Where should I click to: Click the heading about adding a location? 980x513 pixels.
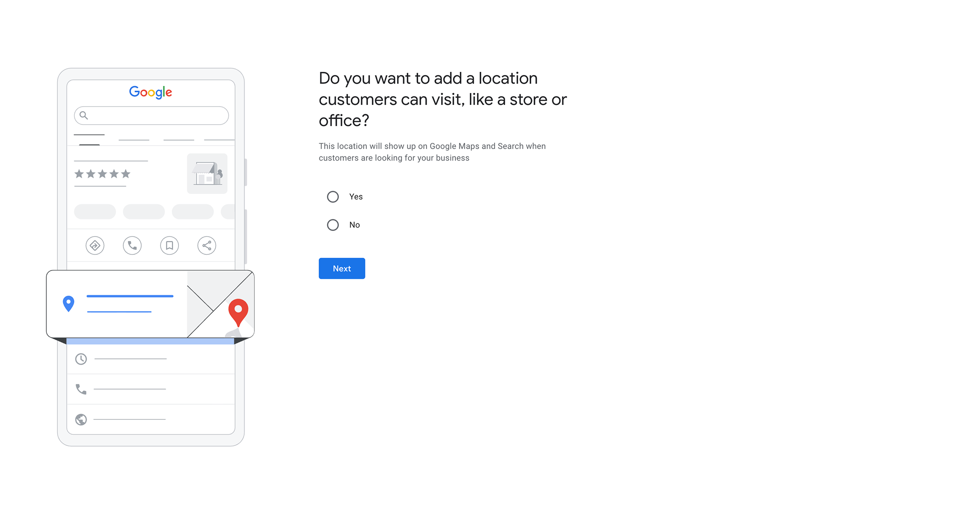tap(443, 99)
